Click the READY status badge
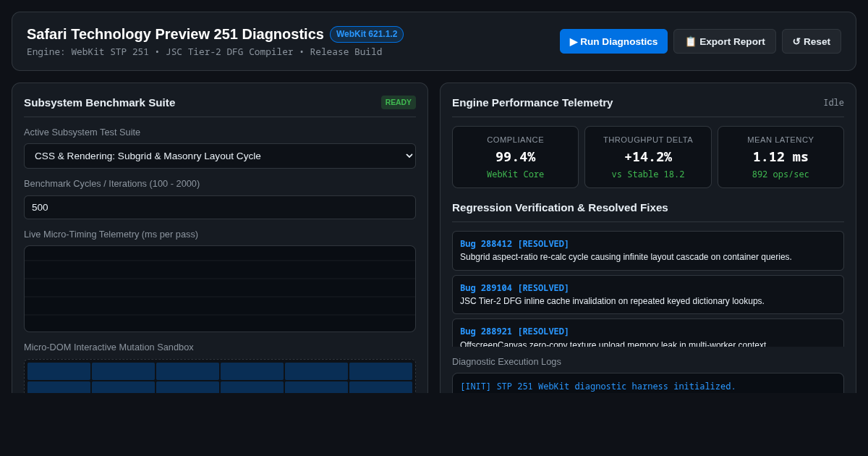This screenshot has width=868, height=456. point(399,102)
